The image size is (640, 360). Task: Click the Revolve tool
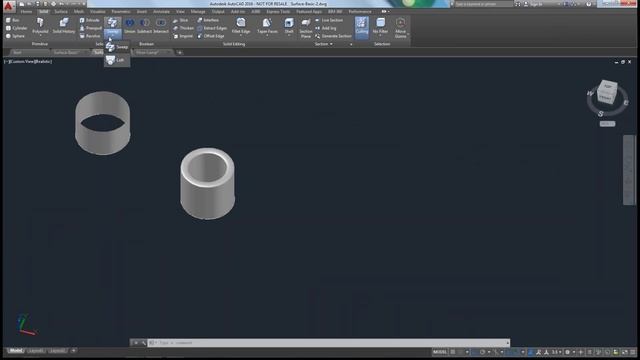(x=90, y=36)
